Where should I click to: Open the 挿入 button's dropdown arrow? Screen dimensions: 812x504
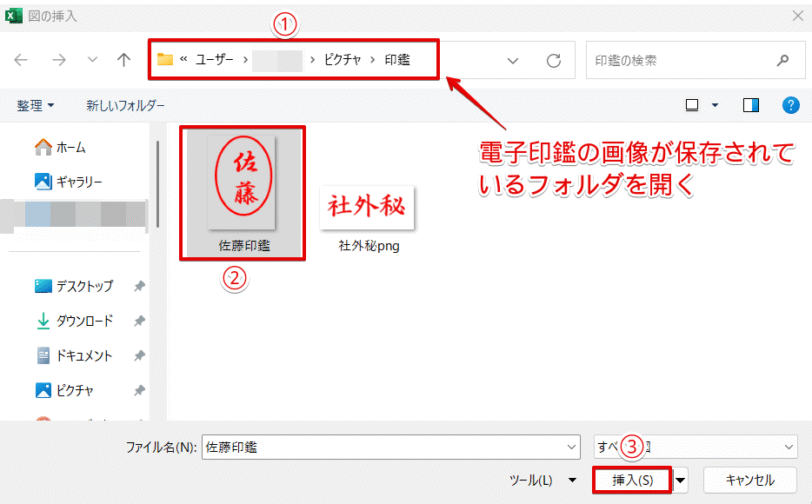[x=680, y=480]
